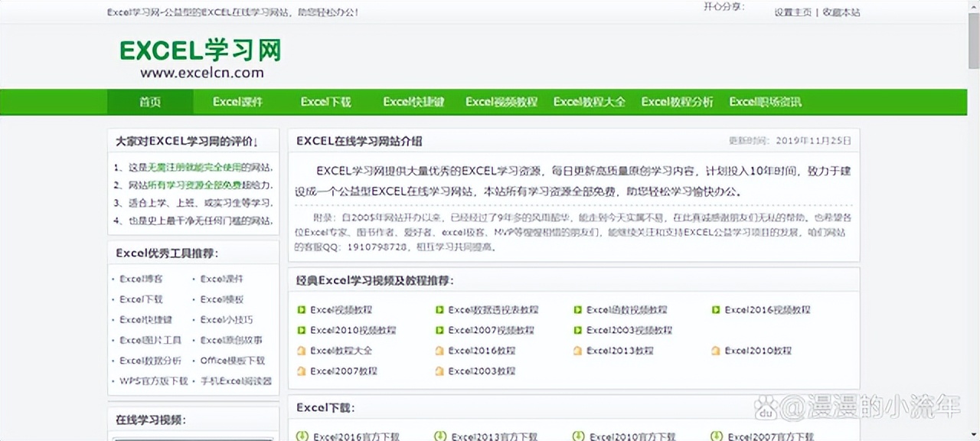
Task: Click play icon beside Excel视频教程 in recommendations list
Action: [302, 310]
